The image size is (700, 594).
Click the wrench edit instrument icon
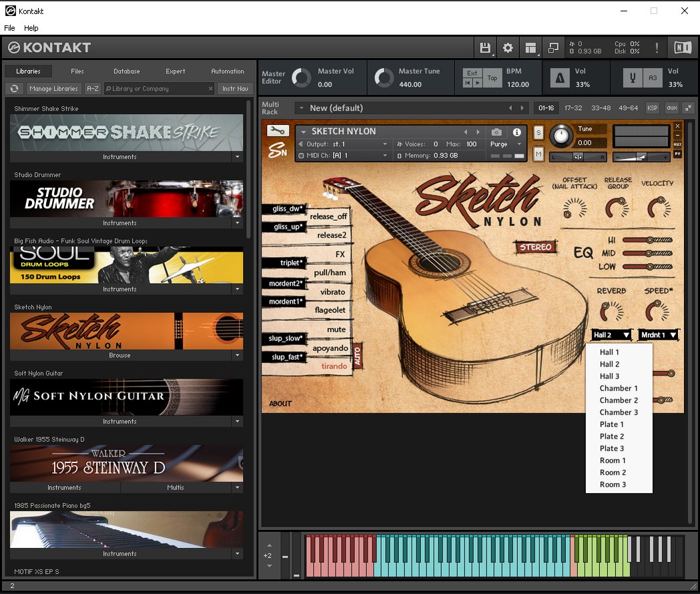278,131
